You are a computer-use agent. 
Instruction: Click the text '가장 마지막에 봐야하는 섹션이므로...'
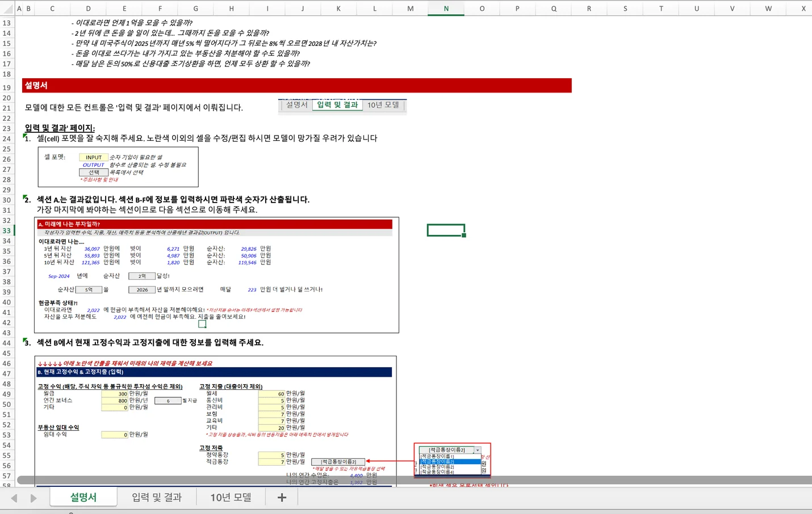147,209
